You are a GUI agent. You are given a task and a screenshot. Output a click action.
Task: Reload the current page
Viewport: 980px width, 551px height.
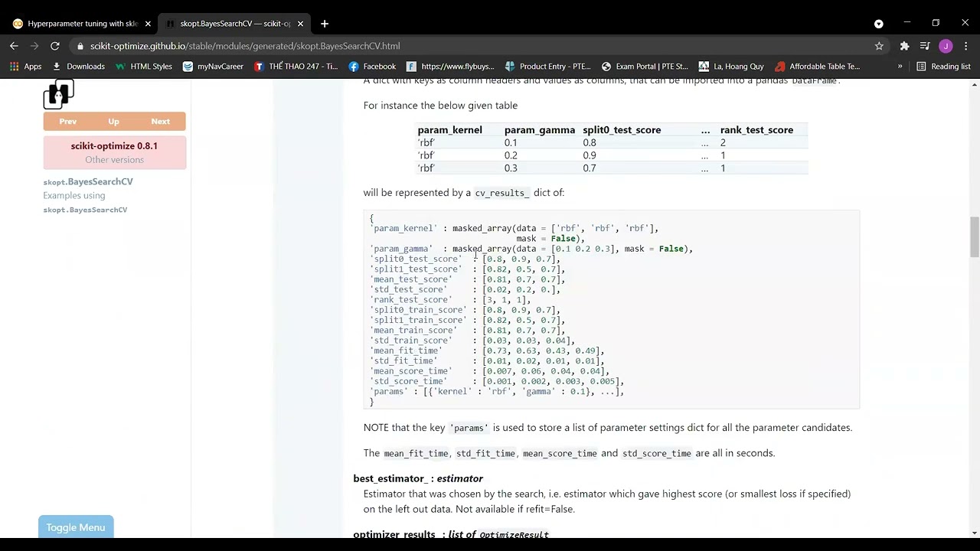pyautogui.click(x=55, y=46)
